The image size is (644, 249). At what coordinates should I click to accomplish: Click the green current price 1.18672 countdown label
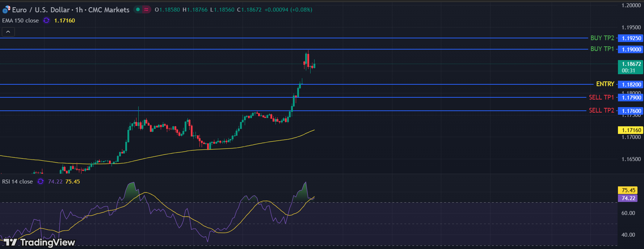coord(631,67)
